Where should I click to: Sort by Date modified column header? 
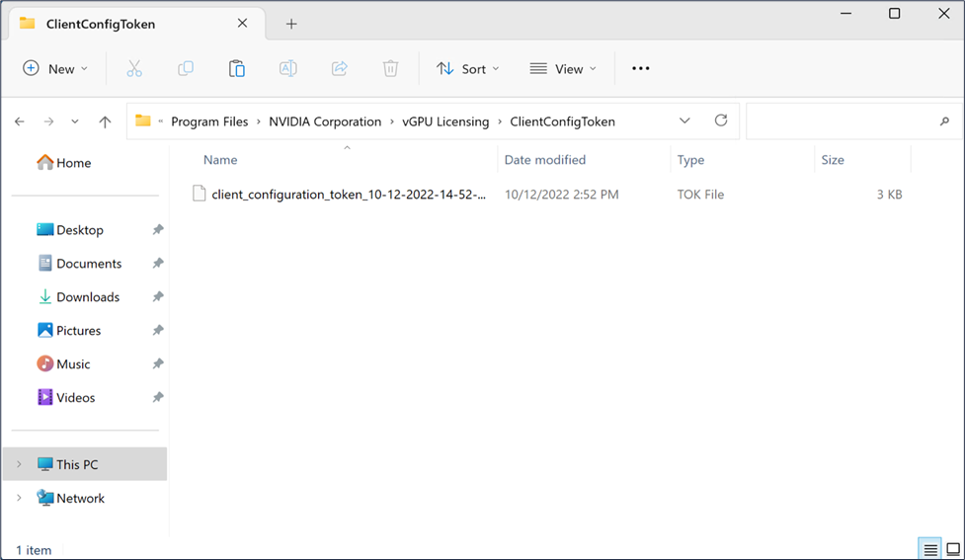[x=544, y=159]
